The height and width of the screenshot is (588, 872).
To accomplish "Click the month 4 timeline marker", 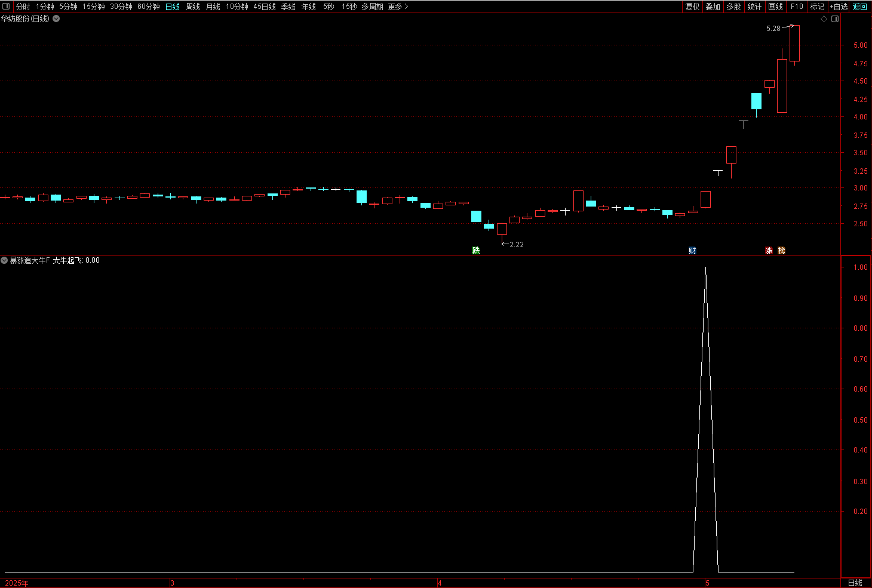I will 440,583.
